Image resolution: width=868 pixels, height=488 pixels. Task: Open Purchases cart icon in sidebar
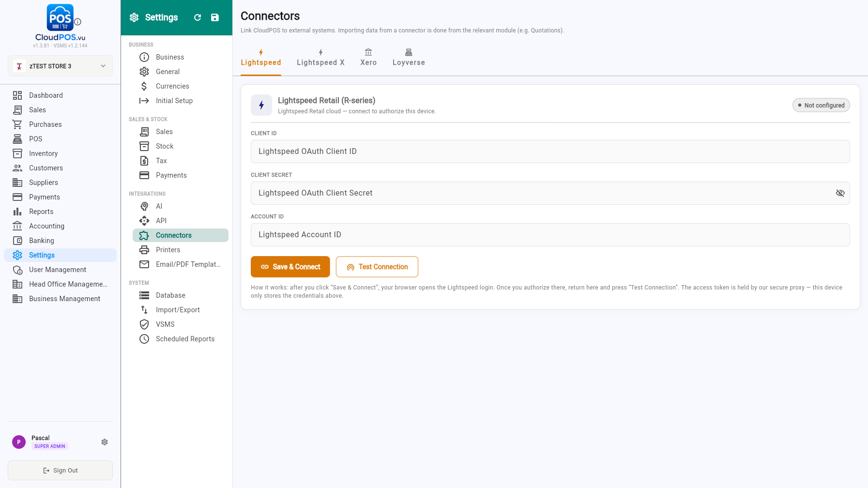[x=17, y=124]
